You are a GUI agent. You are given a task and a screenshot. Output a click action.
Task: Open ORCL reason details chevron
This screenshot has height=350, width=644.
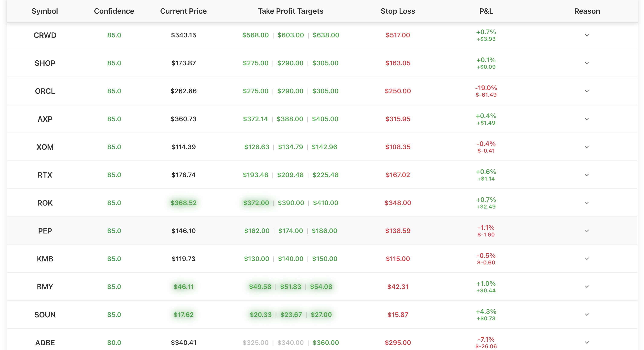[587, 91]
